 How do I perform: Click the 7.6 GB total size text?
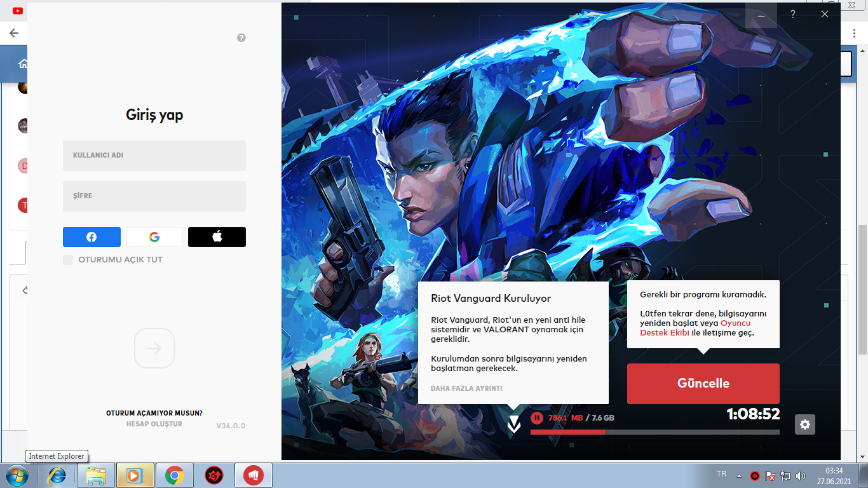coord(603,418)
